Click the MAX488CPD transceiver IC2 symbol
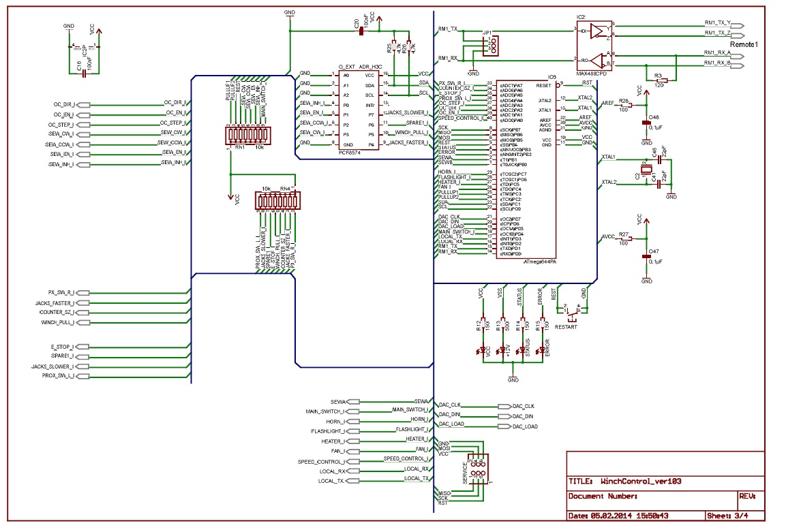The height and width of the screenshot is (532, 786). pyautogui.click(x=594, y=46)
